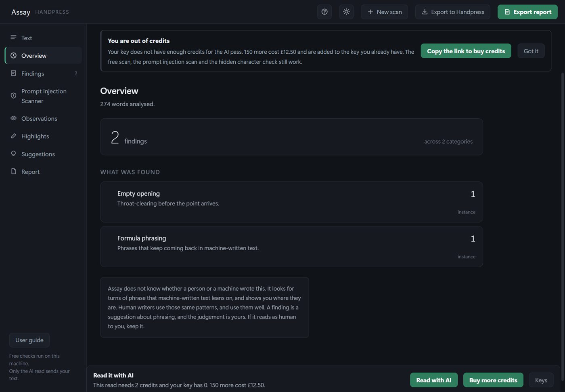The height and width of the screenshot is (392, 565).
Task: Click the Report document icon
Action: (x=13, y=172)
